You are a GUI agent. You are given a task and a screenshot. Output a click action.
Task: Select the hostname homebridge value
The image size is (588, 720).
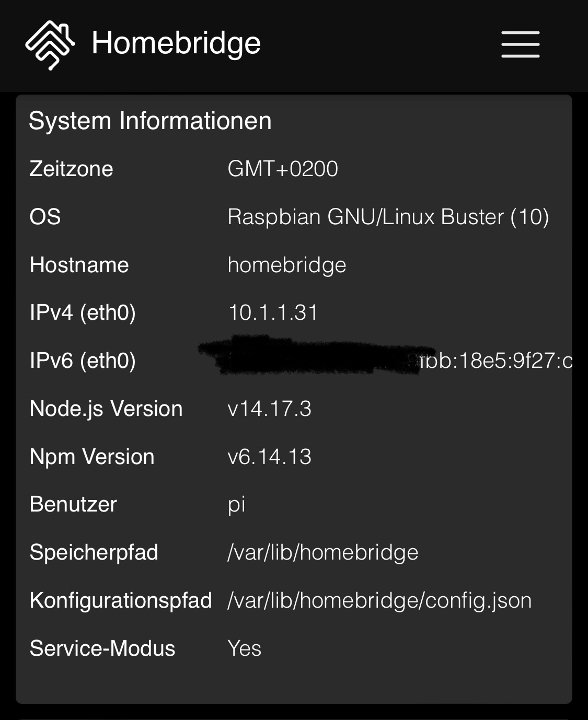pyautogui.click(x=287, y=265)
